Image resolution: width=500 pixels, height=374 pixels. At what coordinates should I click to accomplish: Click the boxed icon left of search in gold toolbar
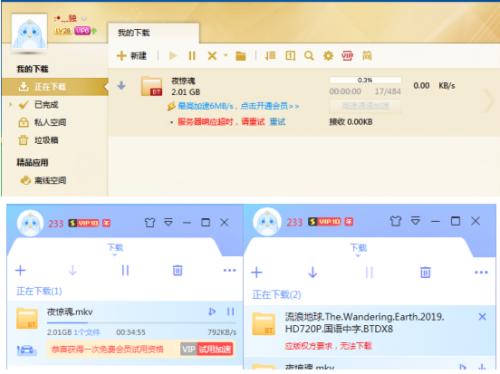pos(290,56)
